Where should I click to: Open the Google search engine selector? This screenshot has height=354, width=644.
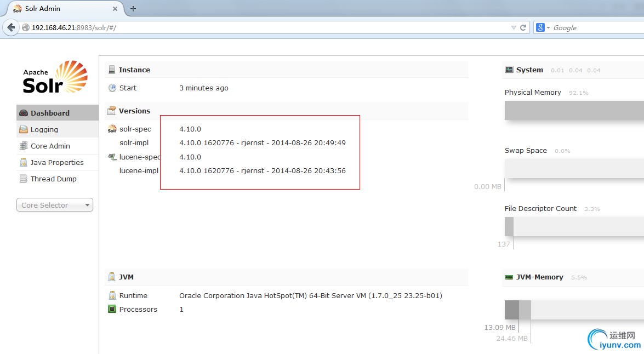pos(543,27)
